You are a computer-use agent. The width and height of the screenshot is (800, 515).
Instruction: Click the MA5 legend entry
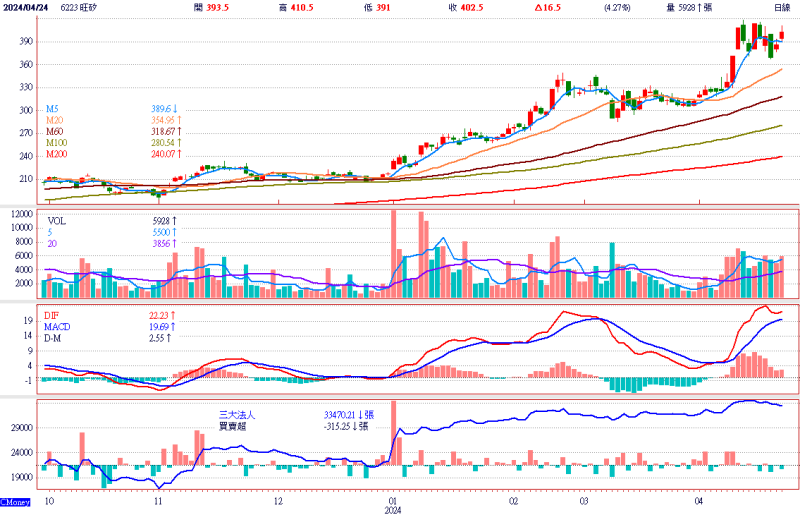[54, 108]
